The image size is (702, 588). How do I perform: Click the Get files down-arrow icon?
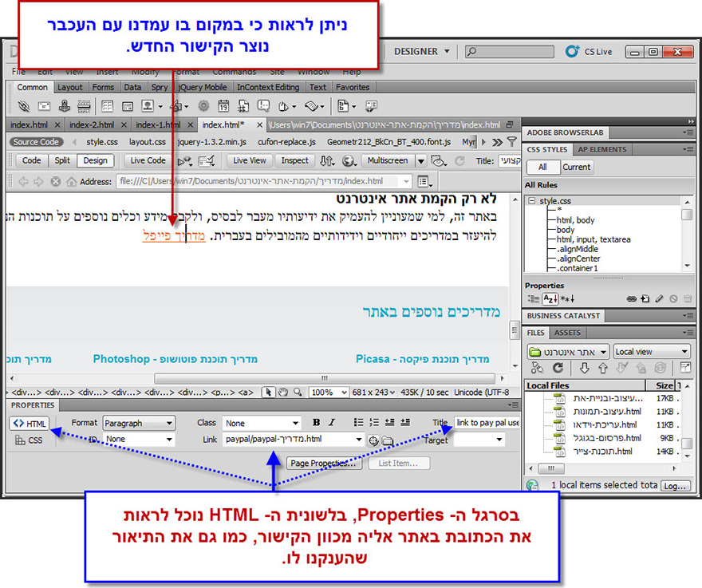[x=584, y=368]
